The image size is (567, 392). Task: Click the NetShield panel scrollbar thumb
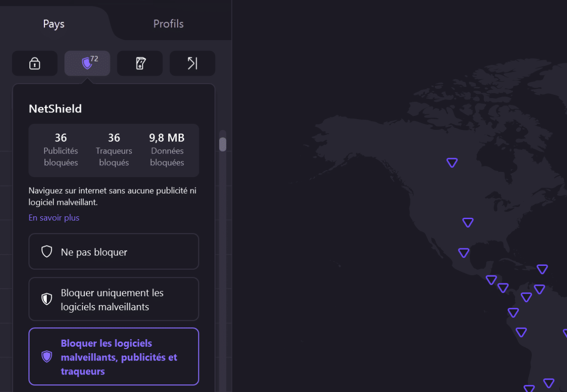223,144
